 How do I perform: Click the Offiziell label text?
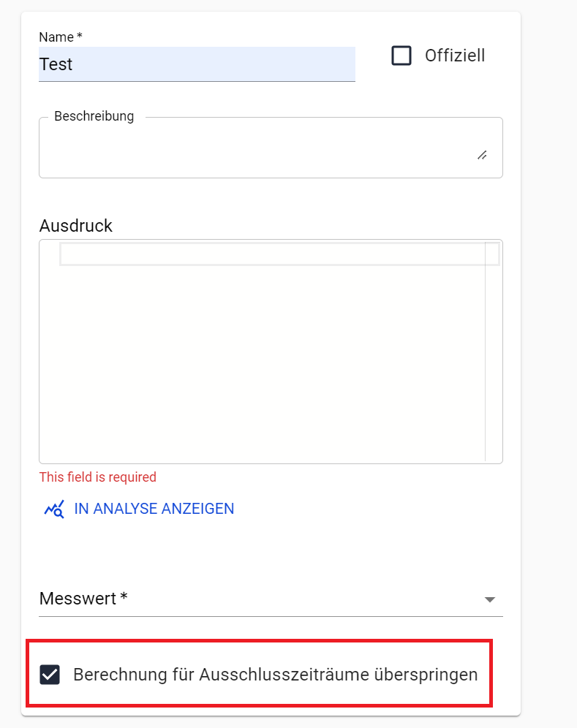coord(454,56)
